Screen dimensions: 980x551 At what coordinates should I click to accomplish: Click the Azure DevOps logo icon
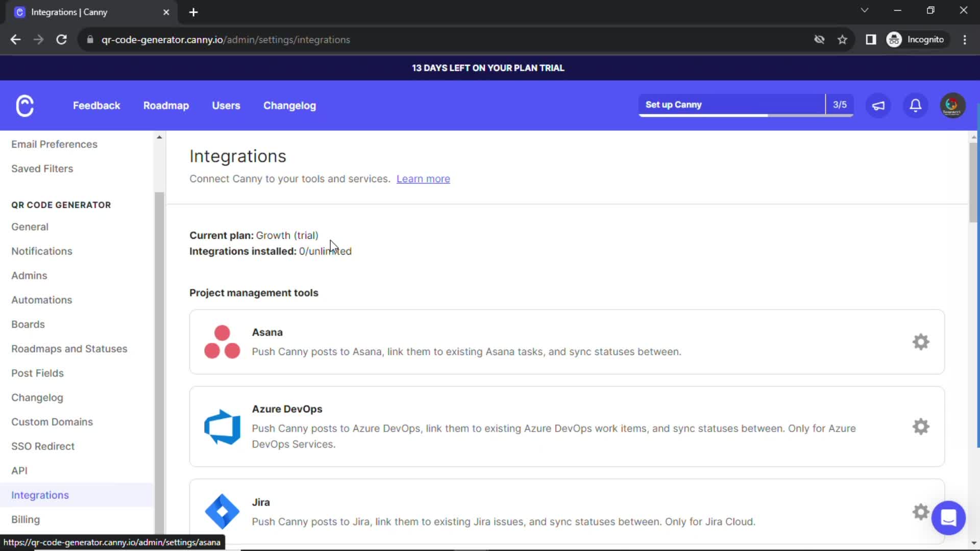click(x=222, y=427)
